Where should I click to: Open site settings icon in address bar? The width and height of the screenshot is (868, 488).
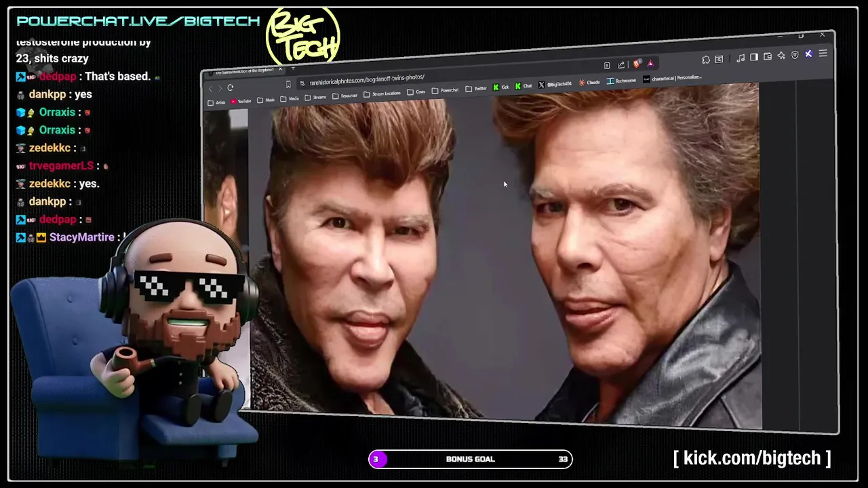pos(302,83)
